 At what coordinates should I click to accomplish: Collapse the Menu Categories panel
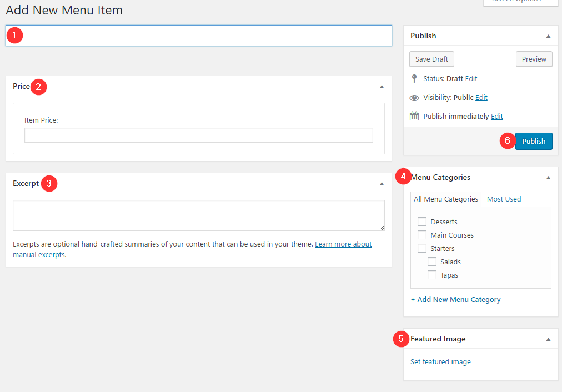point(548,178)
